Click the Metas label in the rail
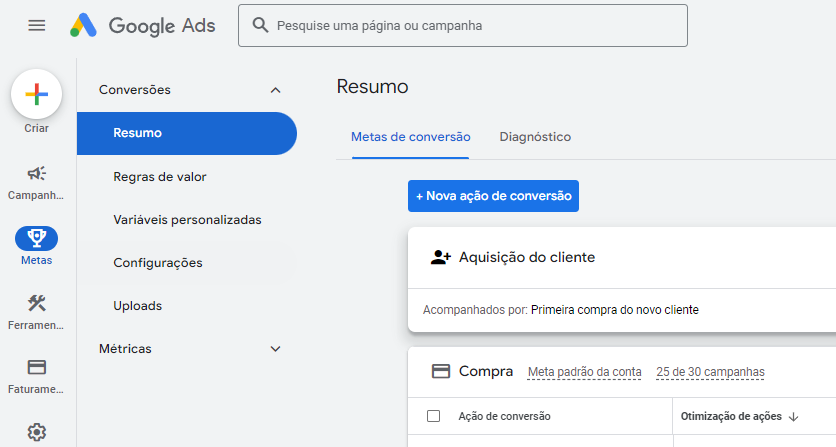This screenshot has height=447, width=836. pos(37,261)
